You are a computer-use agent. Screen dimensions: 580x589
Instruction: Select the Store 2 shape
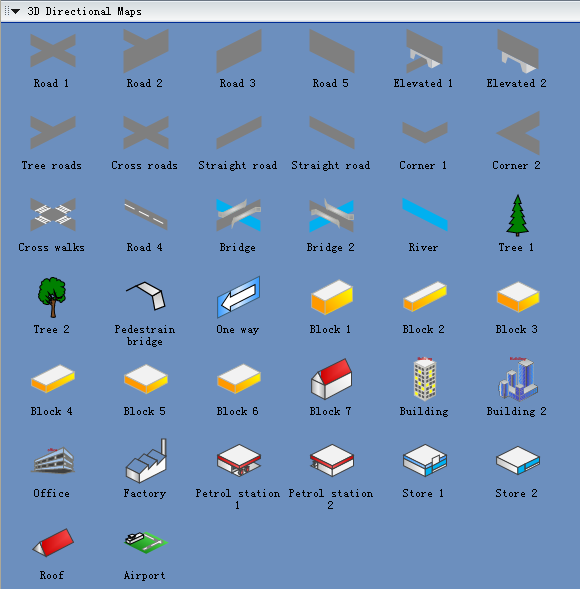(518, 461)
